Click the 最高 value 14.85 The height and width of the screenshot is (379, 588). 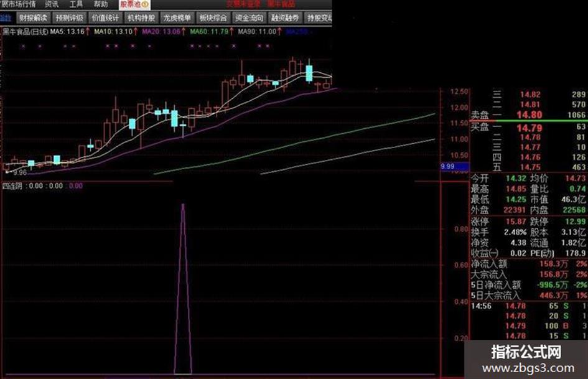click(x=516, y=189)
